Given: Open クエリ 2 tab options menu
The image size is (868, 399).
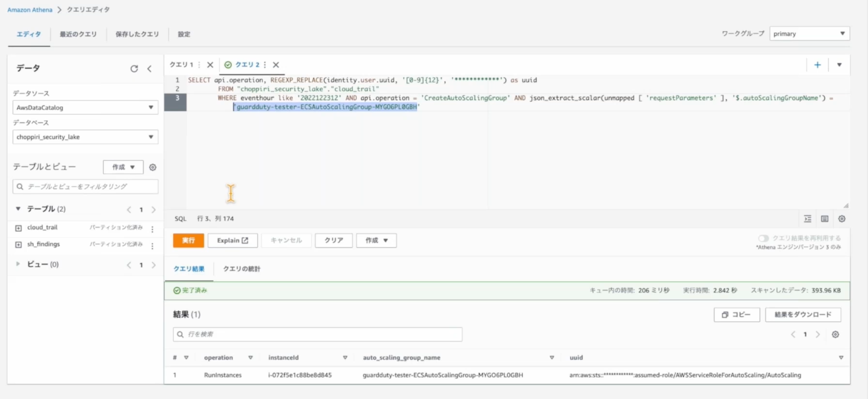Looking at the screenshot, I should pyautogui.click(x=265, y=65).
